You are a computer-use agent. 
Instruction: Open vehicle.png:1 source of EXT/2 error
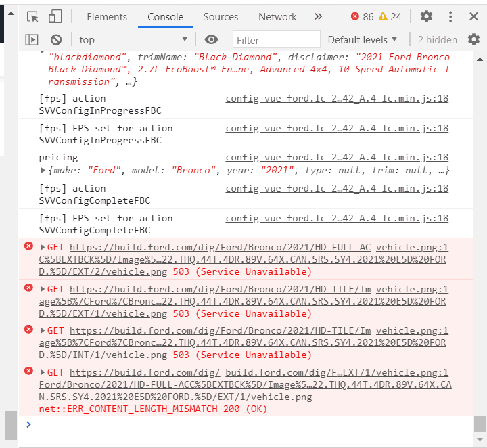coord(412,247)
